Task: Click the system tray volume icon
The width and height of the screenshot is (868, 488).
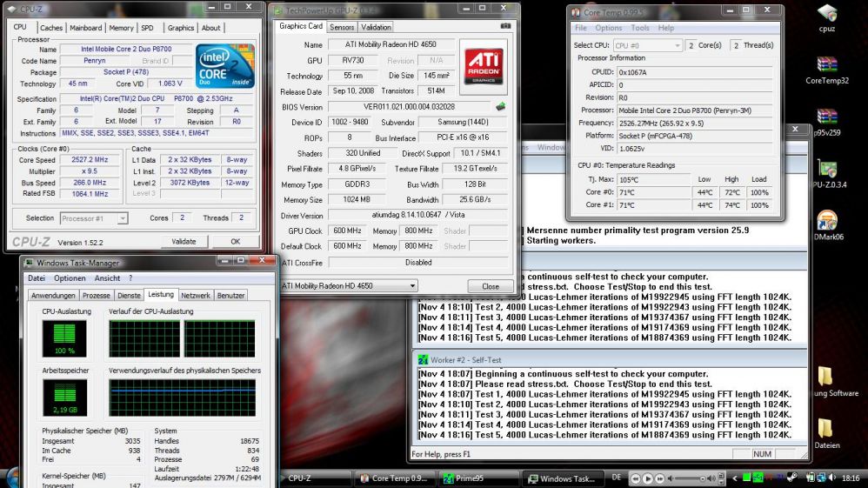Action: tap(832, 478)
